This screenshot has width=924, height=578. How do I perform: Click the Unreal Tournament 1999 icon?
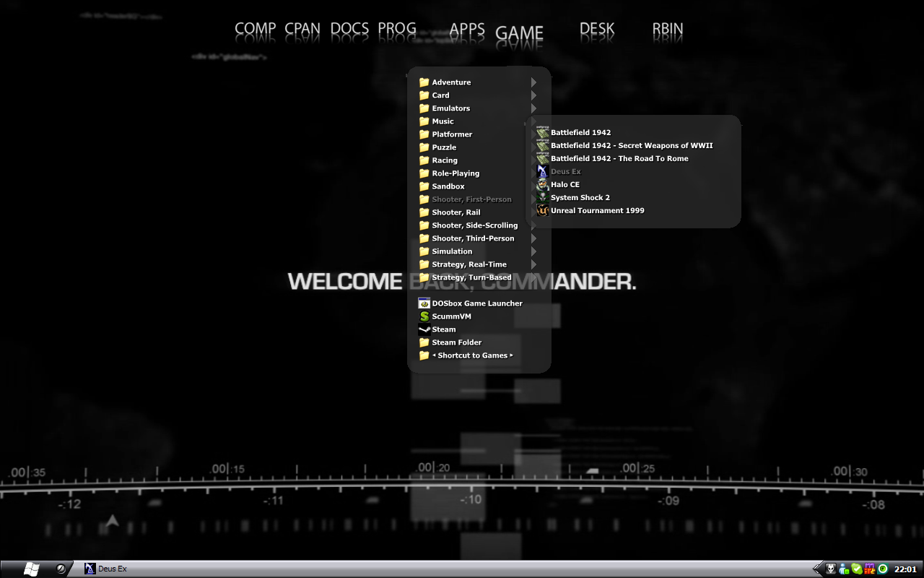(x=543, y=211)
